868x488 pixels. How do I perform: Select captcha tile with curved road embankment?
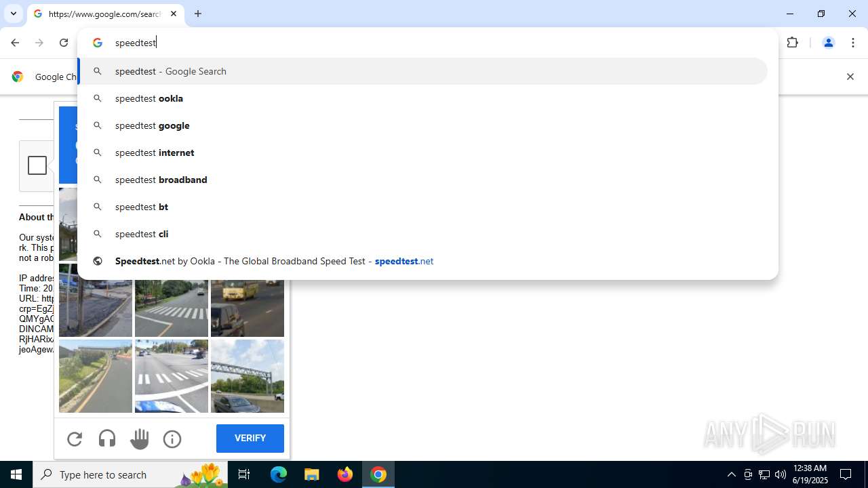point(96,376)
